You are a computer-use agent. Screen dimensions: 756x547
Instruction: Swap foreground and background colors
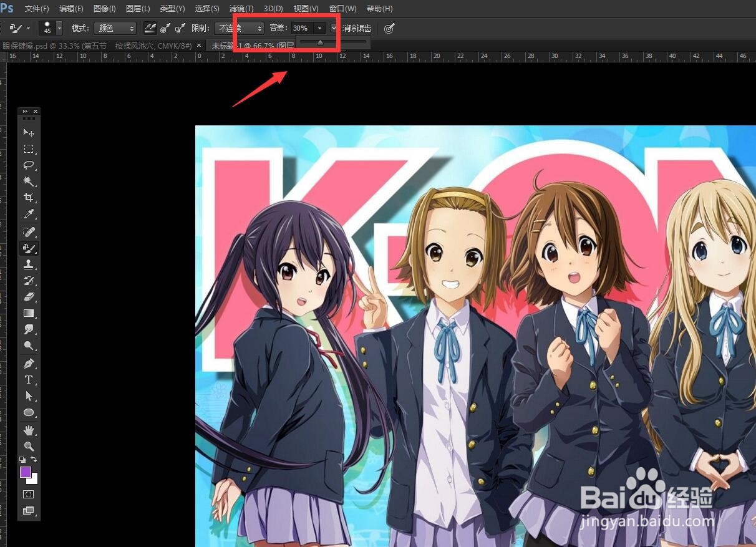pyautogui.click(x=34, y=460)
